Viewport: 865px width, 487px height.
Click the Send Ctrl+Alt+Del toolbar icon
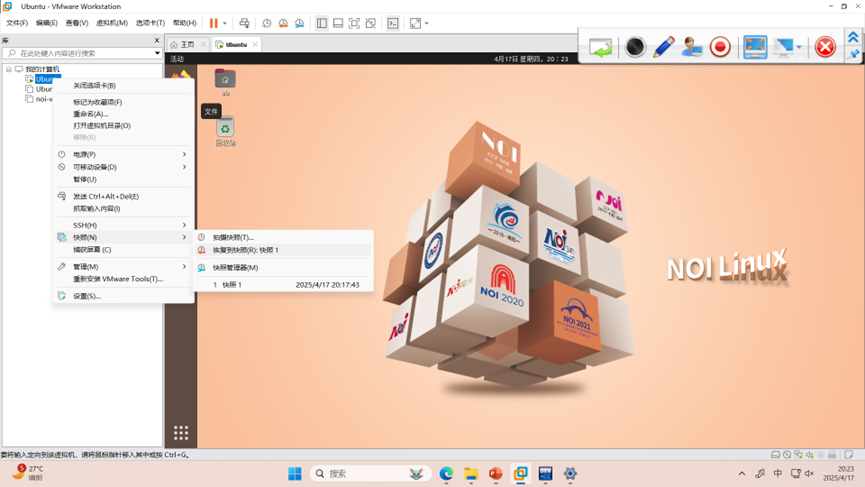pos(244,23)
